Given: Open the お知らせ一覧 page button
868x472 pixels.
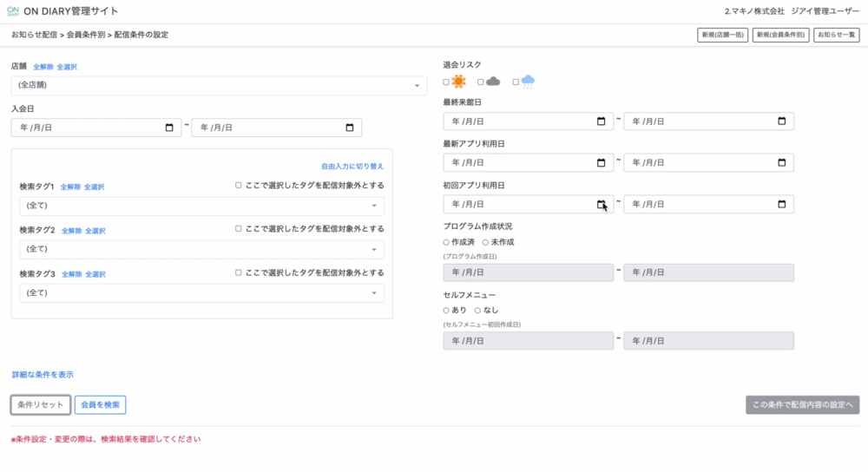Looking at the screenshot, I should 837,36.
